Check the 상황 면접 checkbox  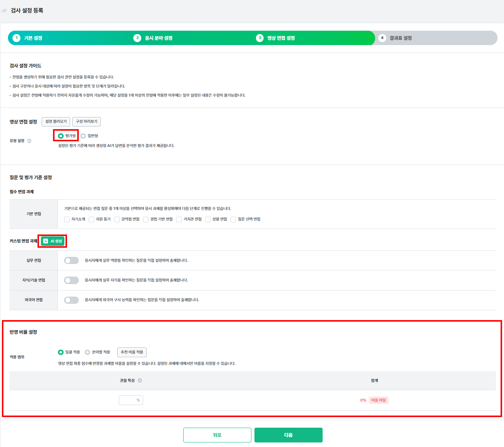(208, 219)
